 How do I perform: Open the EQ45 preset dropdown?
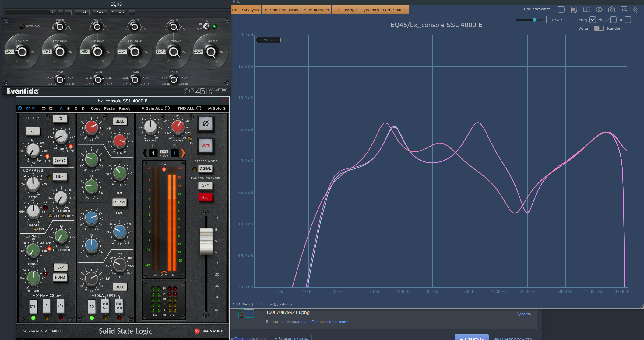pyautogui.click(x=30, y=12)
